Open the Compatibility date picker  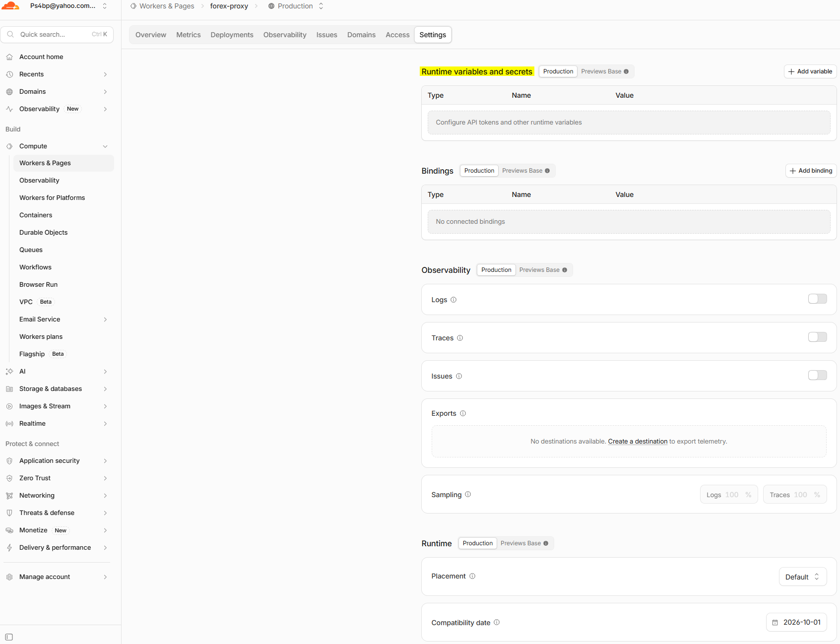[x=796, y=622]
